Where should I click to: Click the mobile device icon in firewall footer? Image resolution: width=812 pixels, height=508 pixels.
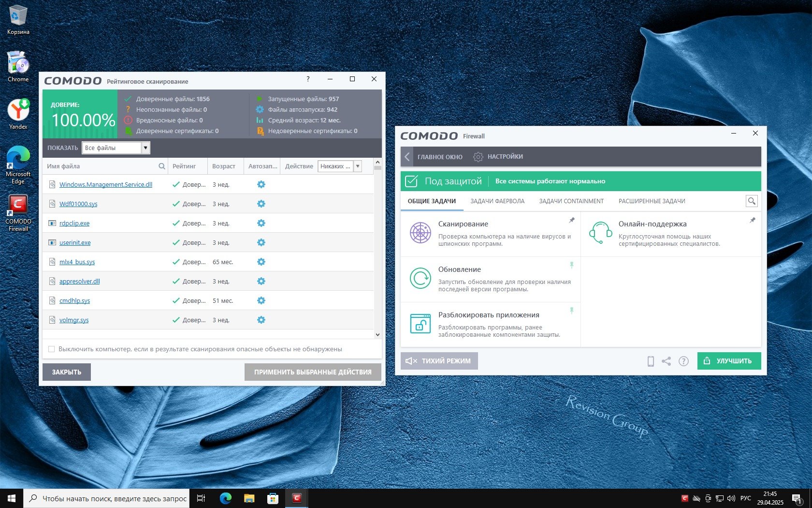pos(651,361)
